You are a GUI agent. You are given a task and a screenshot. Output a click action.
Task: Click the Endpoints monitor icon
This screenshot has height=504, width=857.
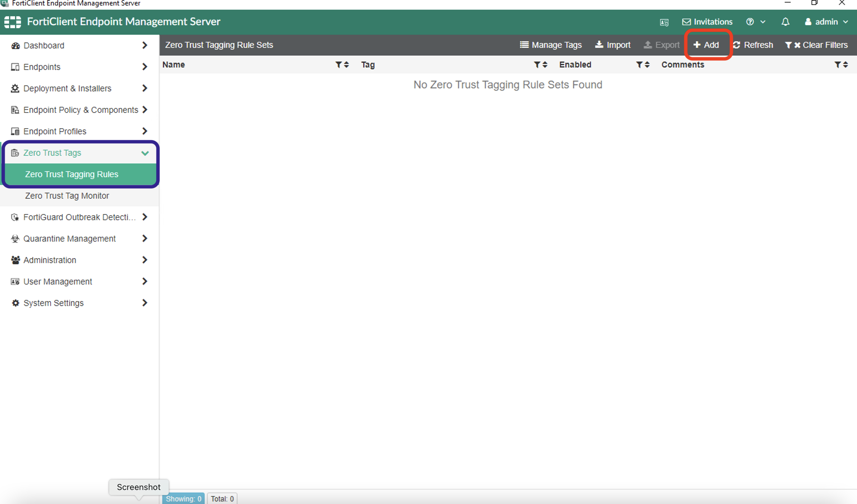coord(15,67)
